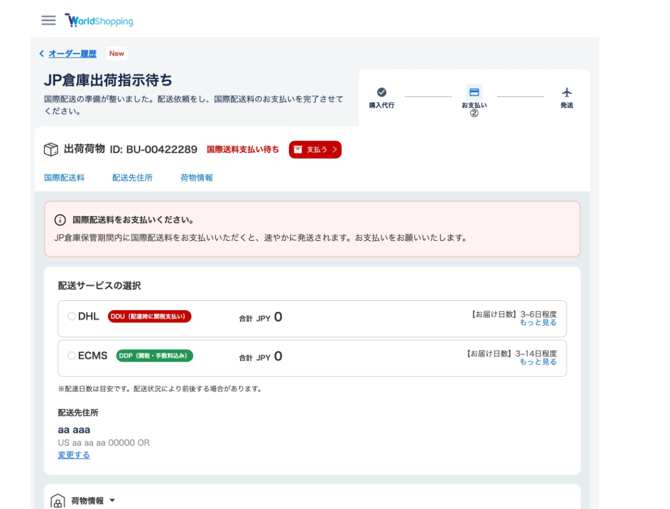This screenshot has height=509, width=670.
Task: Click 変更する address link
Action: click(x=74, y=455)
